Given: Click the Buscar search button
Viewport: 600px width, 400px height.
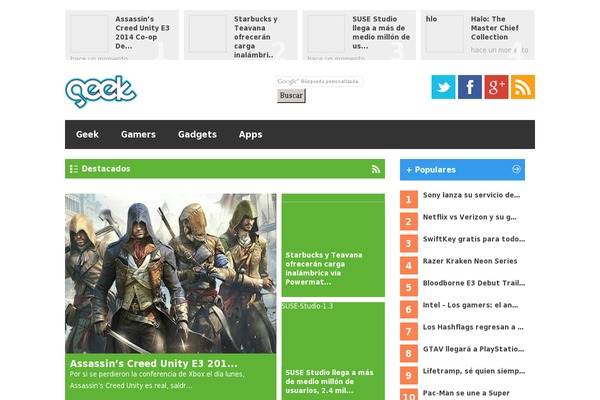Looking at the screenshot, I should (x=291, y=95).
